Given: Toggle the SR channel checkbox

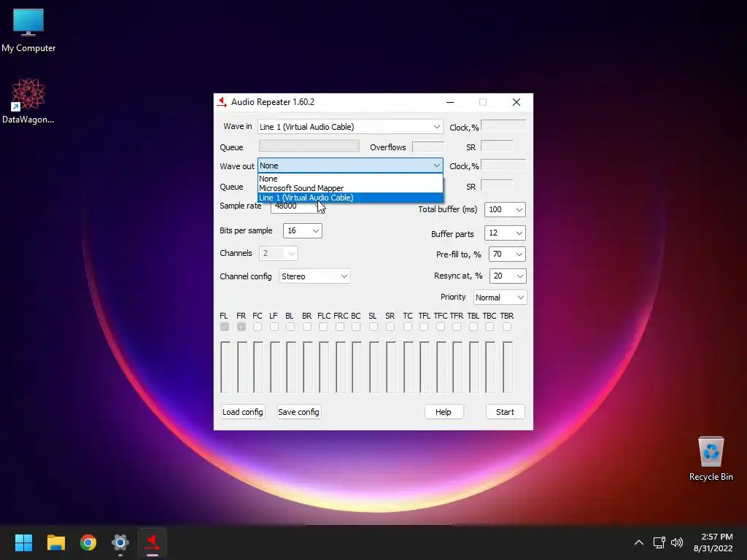Looking at the screenshot, I should click(390, 327).
